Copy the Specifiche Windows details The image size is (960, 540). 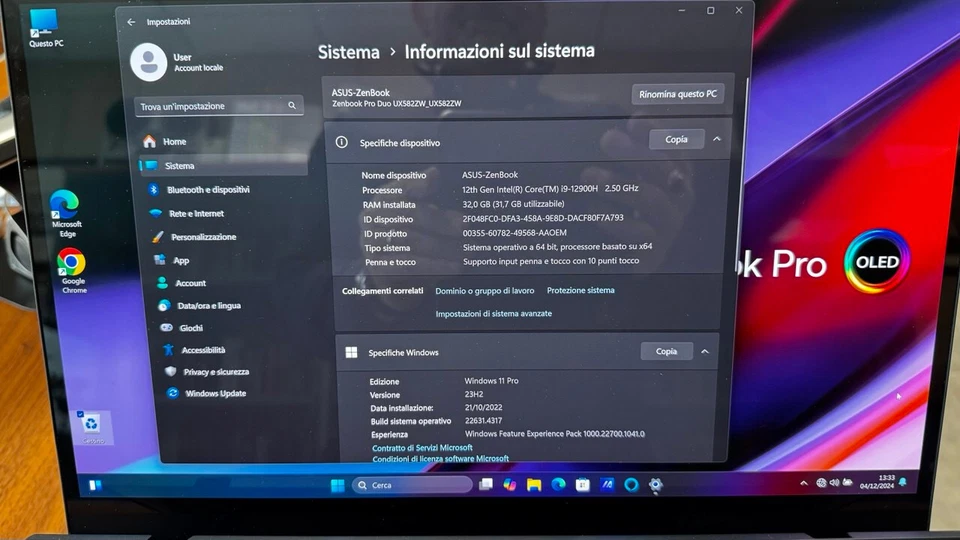666,351
